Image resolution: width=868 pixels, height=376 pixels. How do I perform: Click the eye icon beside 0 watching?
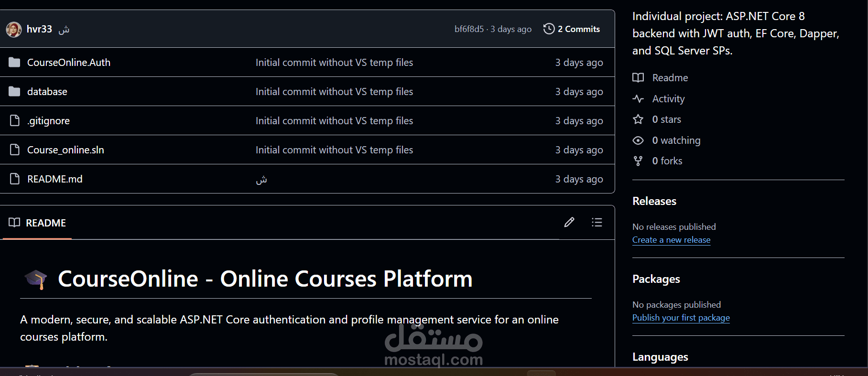click(638, 140)
